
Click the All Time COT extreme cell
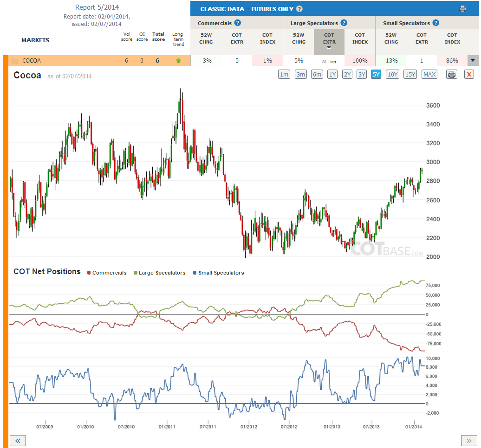(x=329, y=61)
